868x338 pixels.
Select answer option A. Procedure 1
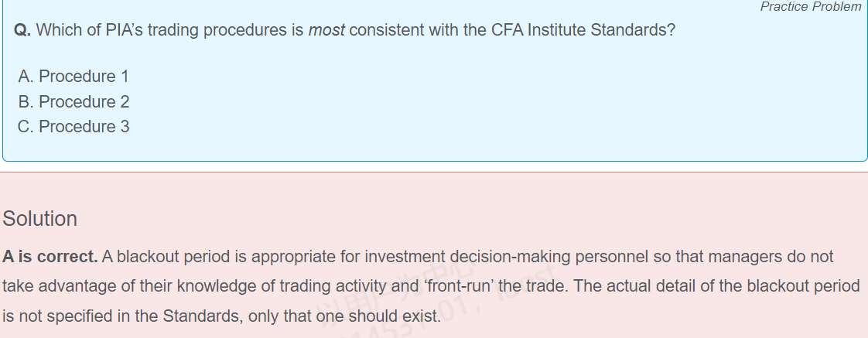coord(73,77)
